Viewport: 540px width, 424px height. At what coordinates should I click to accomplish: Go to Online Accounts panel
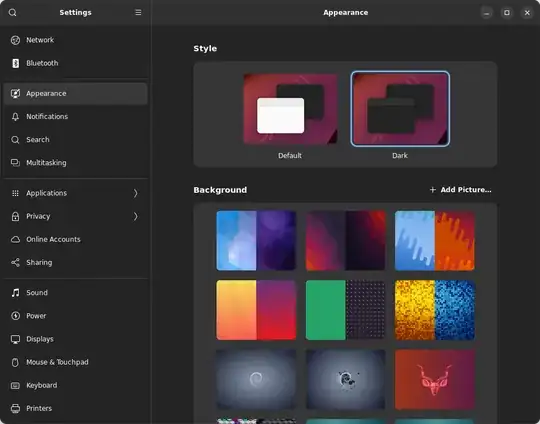pyautogui.click(x=75, y=239)
